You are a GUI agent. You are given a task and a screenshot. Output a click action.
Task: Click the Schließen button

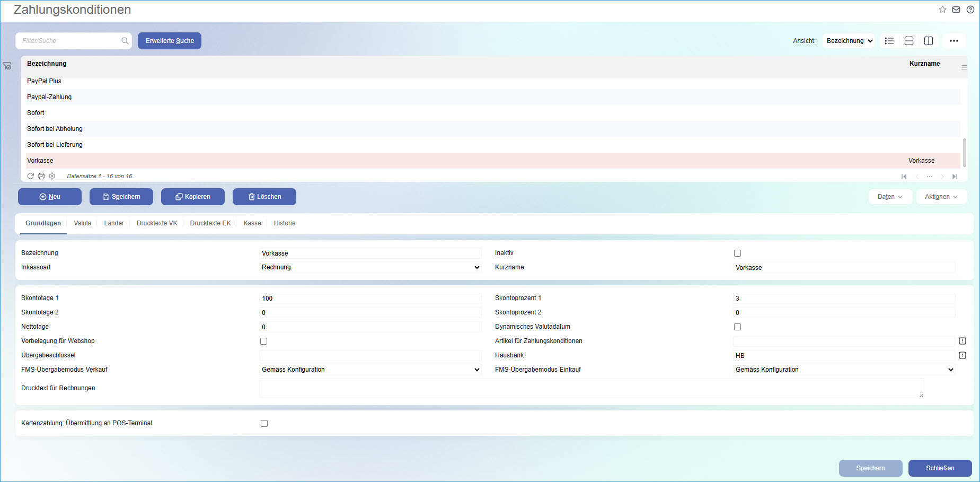[940, 468]
